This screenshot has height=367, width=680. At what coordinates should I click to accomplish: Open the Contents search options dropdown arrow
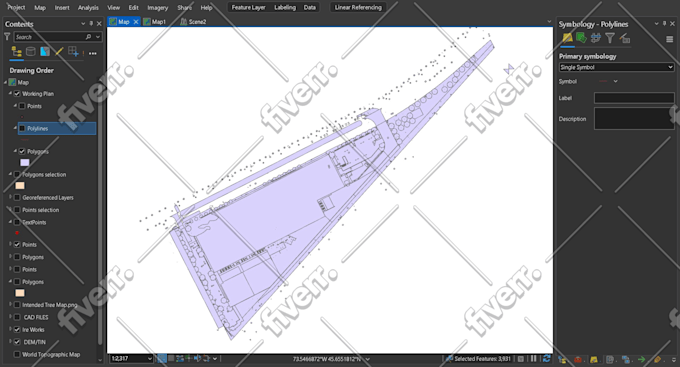98,37
